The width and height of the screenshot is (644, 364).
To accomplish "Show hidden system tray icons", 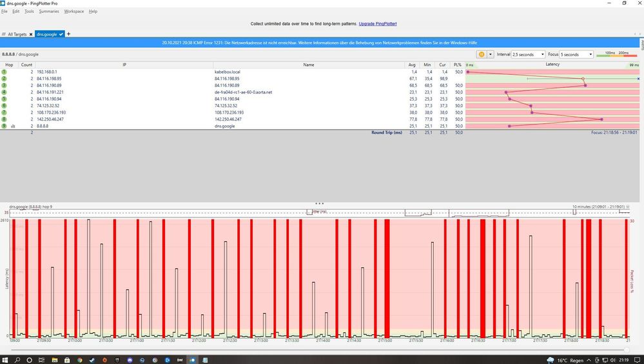I will [589, 360].
